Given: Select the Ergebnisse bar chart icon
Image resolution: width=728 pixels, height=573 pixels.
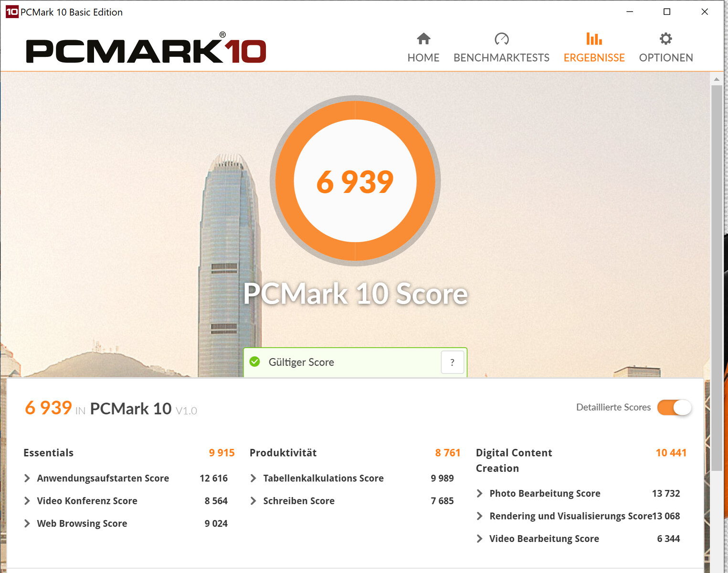Looking at the screenshot, I should (x=594, y=39).
